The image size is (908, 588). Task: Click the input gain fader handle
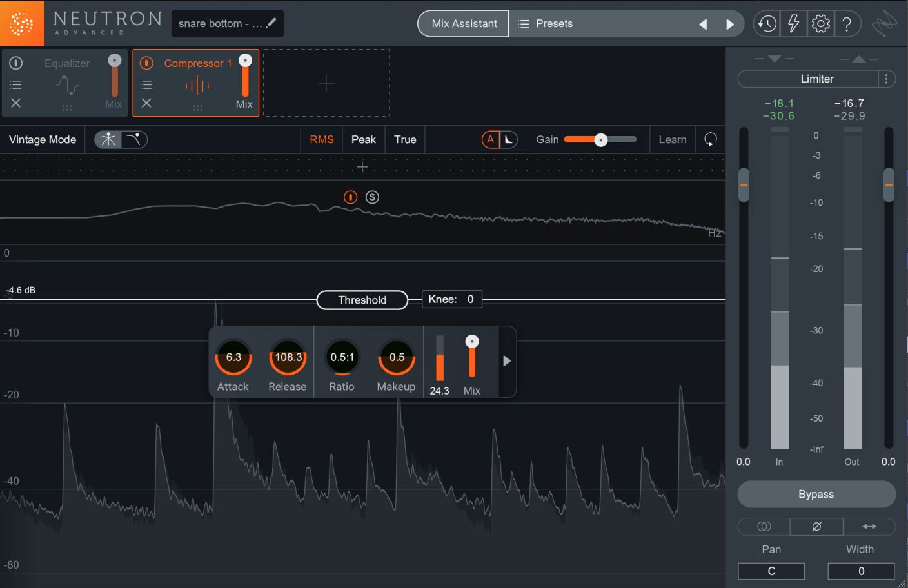pos(744,185)
